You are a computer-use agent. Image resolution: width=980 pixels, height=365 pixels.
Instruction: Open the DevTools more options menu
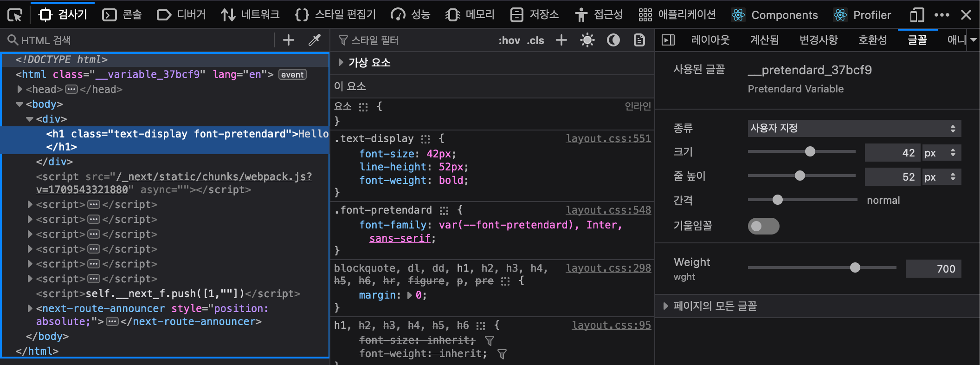(x=941, y=15)
